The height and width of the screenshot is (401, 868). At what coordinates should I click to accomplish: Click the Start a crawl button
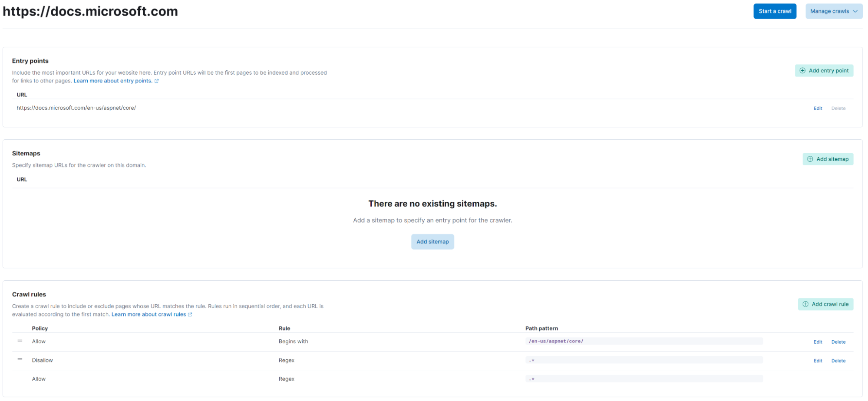point(775,11)
